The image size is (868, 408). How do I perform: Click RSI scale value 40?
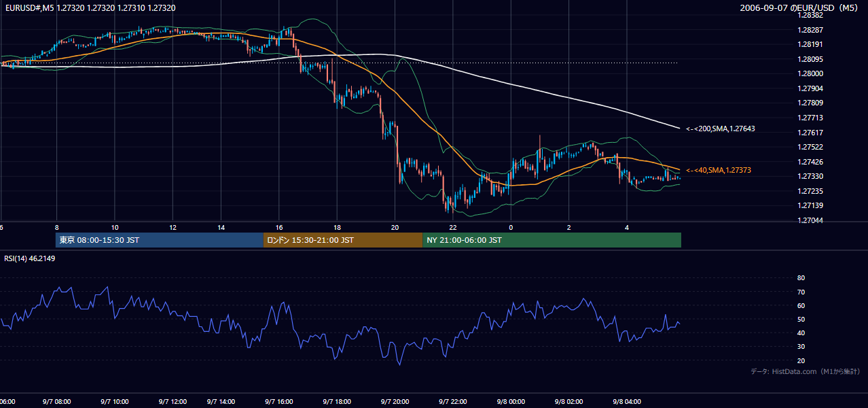coord(801,333)
